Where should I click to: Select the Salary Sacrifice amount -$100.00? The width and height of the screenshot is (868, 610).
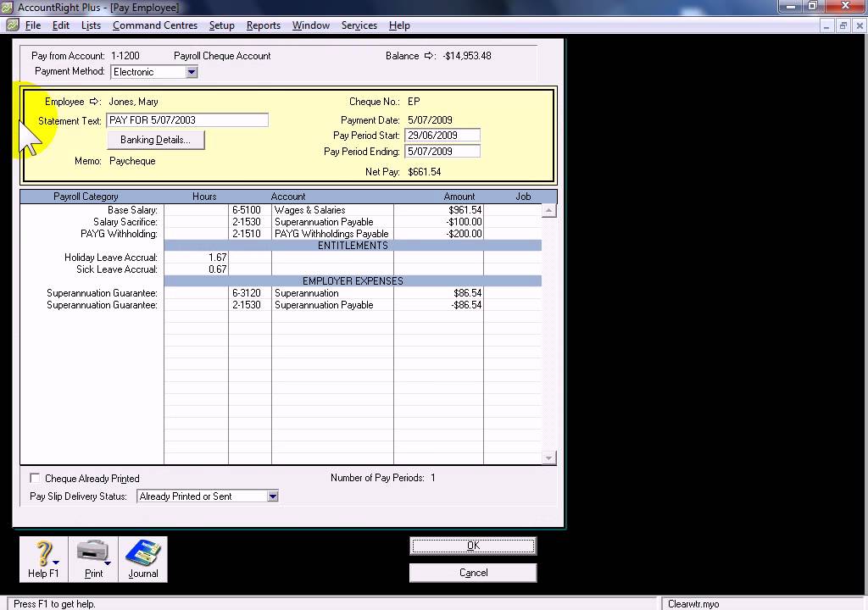point(464,221)
